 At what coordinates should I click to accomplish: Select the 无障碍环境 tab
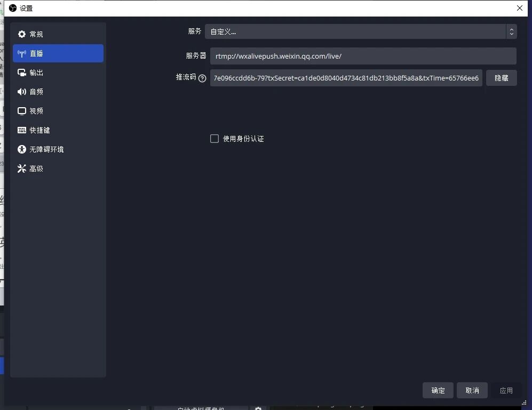tap(58, 150)
